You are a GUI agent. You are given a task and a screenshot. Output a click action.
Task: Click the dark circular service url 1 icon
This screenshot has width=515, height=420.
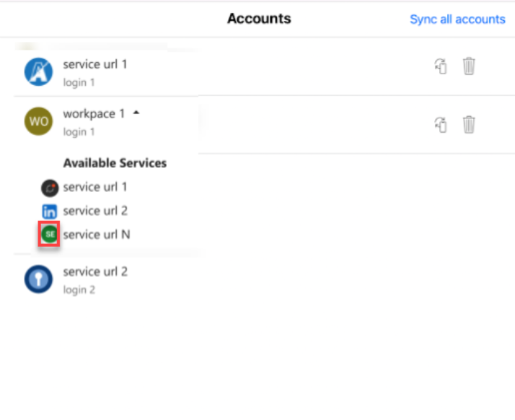(49, 188)
